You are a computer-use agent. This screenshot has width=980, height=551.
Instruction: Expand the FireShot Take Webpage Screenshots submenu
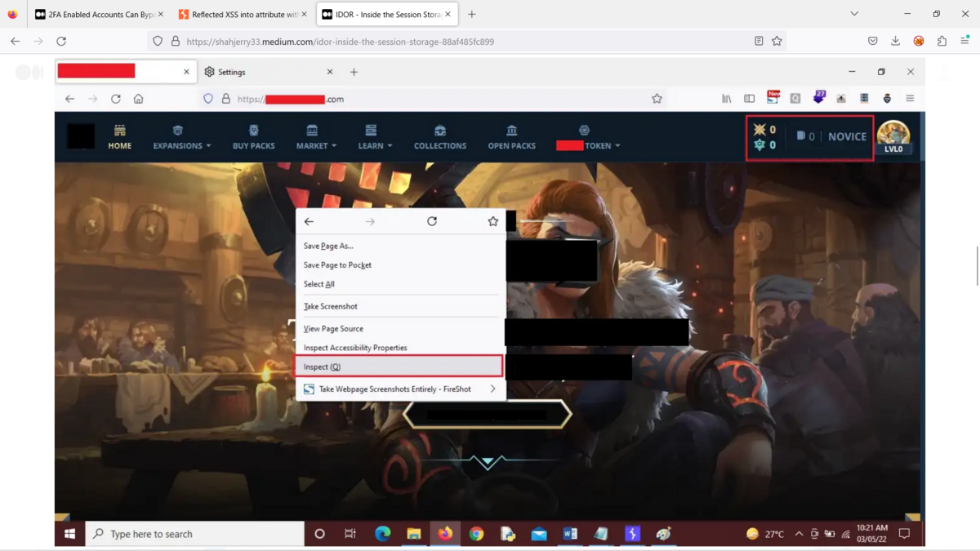[x=400, y=389]
